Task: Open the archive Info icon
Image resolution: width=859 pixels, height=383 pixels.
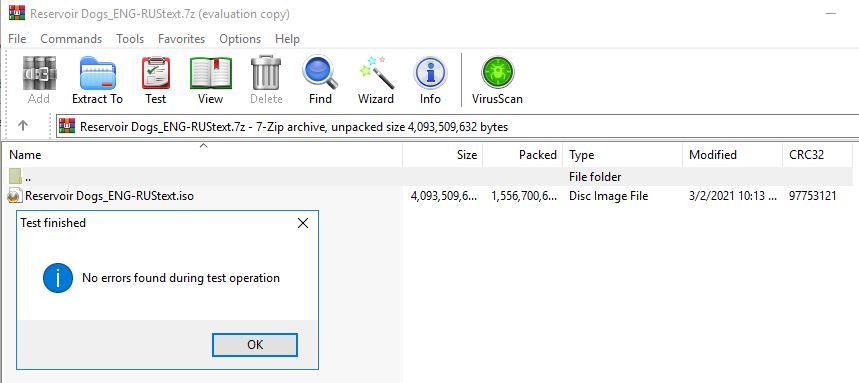Action: [430, 73]
